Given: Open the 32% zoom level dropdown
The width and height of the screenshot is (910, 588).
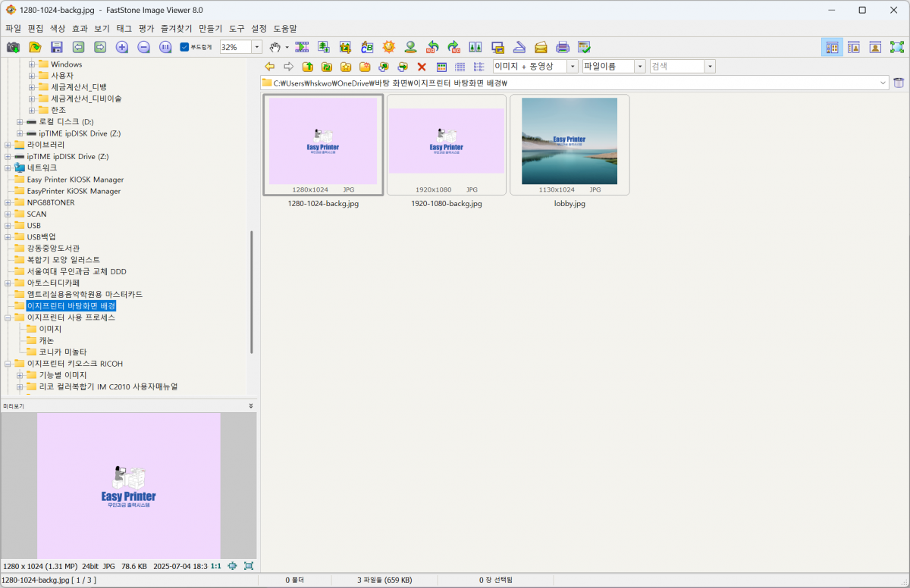Looking at the screenshot, I should click(256, 47).
